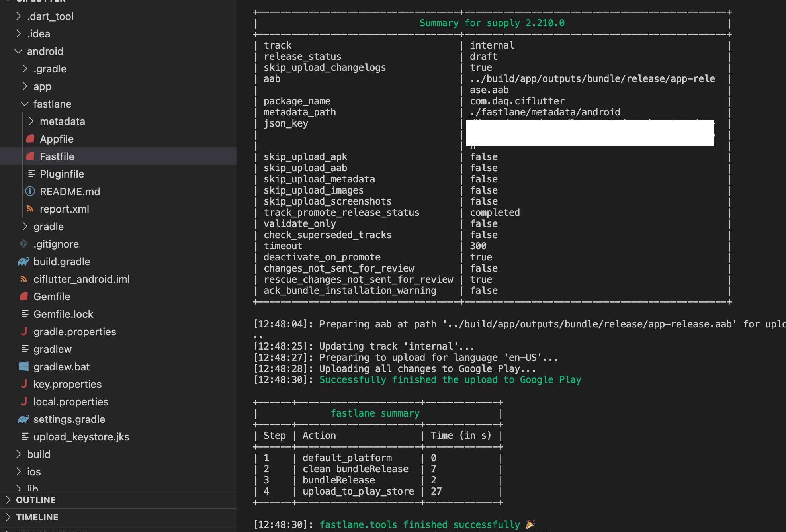
Task: Click the Gradle elephant icon for build.gradle
Action: (23, 261)
